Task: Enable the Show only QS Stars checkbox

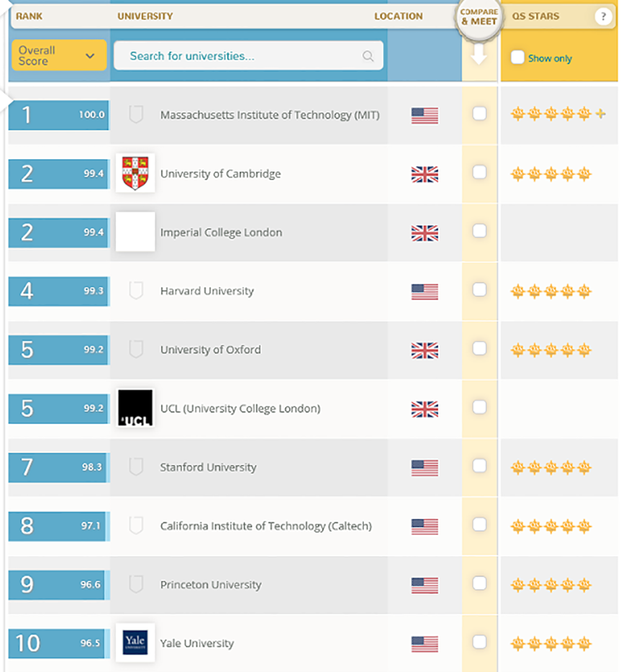Action: pyautogui.click(x=518, y=57)
